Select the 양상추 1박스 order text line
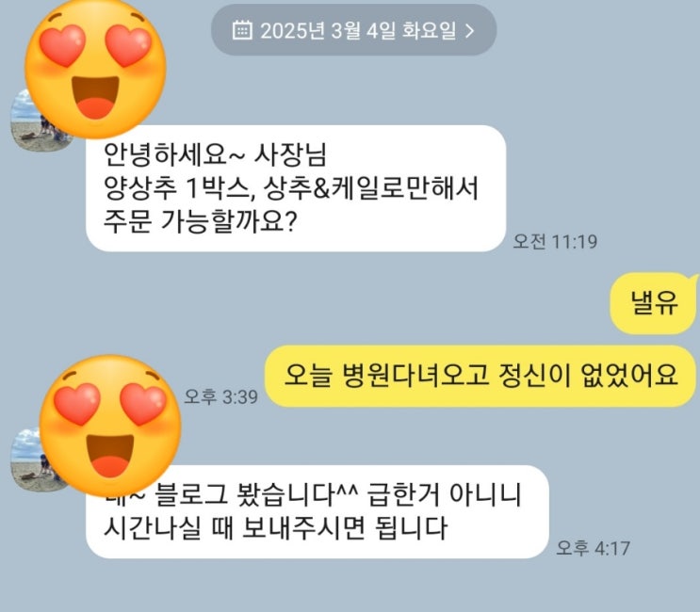Viewport: 700px width, 612px height. click(x=290, y=187)
